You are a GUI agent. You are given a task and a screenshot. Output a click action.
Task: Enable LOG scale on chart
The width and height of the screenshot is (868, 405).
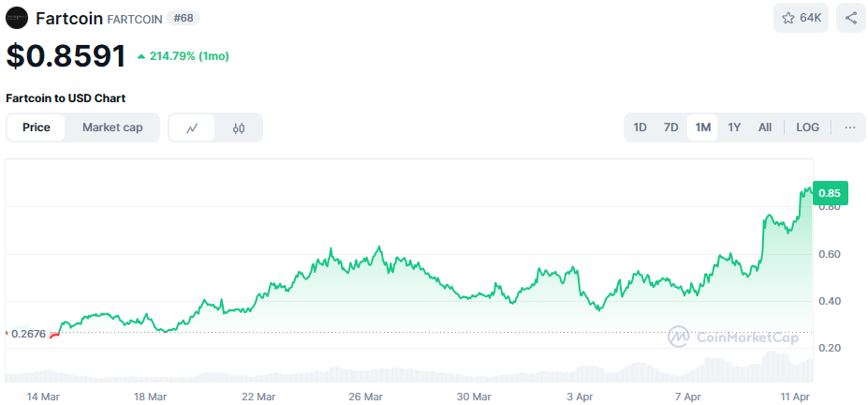click(807, 127)
